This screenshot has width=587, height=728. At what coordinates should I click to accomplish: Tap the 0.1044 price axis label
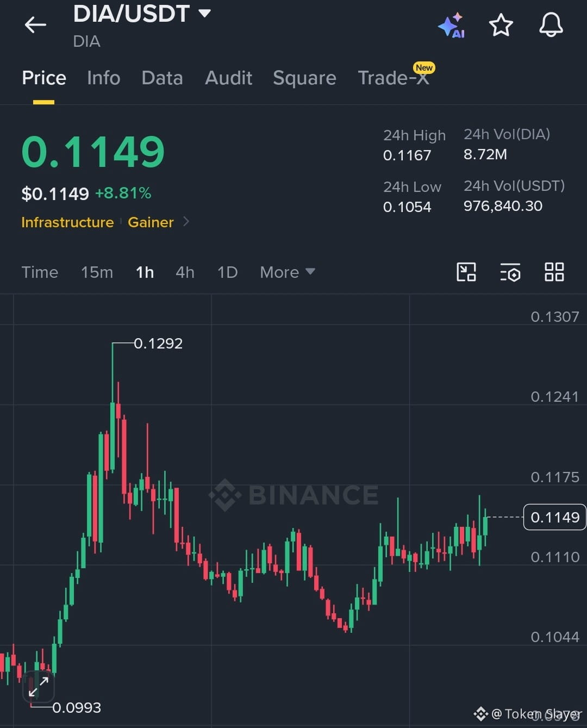[555, 637]
